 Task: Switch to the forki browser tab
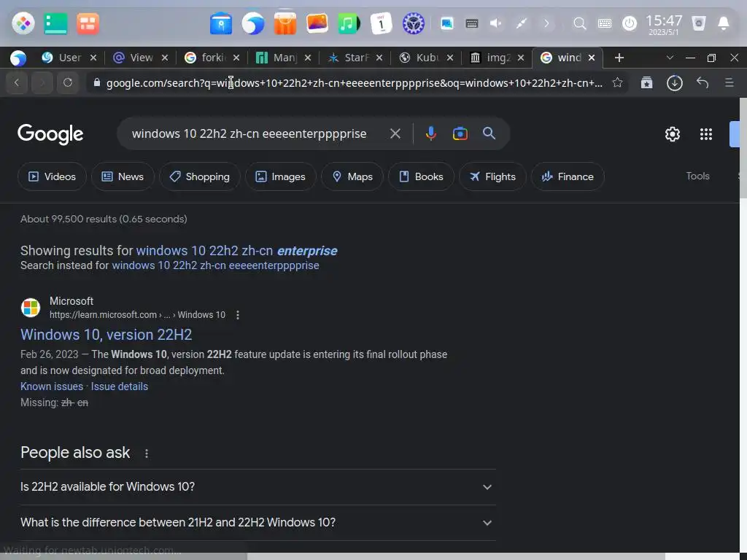click(x=212, y=58)
